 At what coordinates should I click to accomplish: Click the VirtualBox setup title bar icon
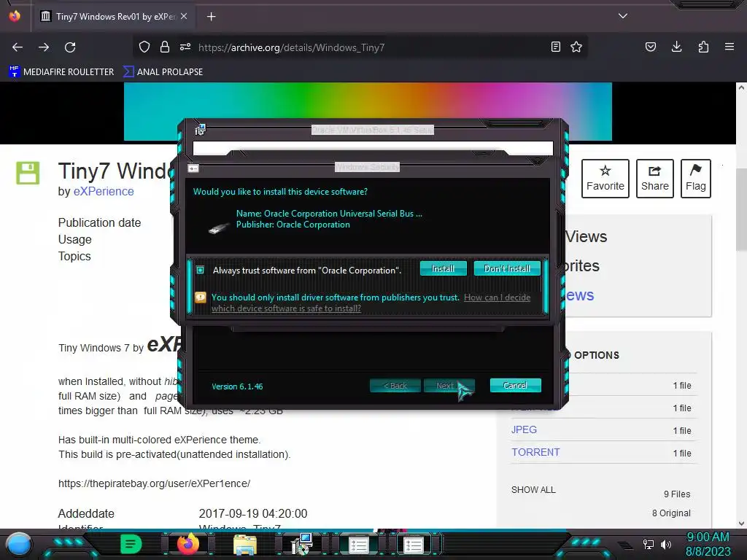(x=200, y=130)
